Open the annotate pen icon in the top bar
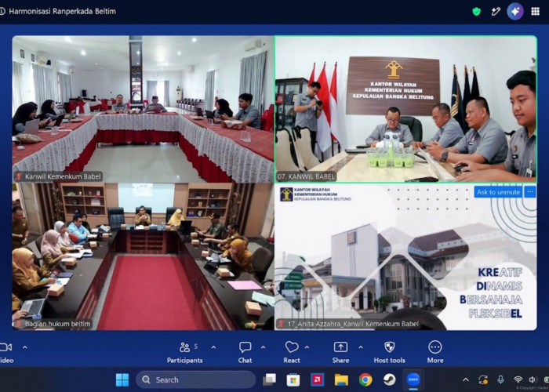The image size is (549, 392). (x=496, y=12)
